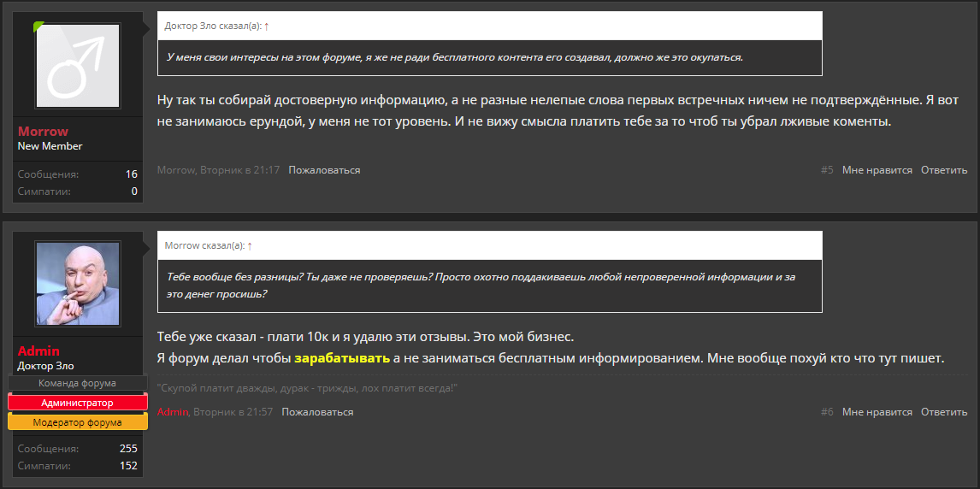Click Morrow's Сообщения count 16
Screen dimensions: 980x489
click(131, 174)
